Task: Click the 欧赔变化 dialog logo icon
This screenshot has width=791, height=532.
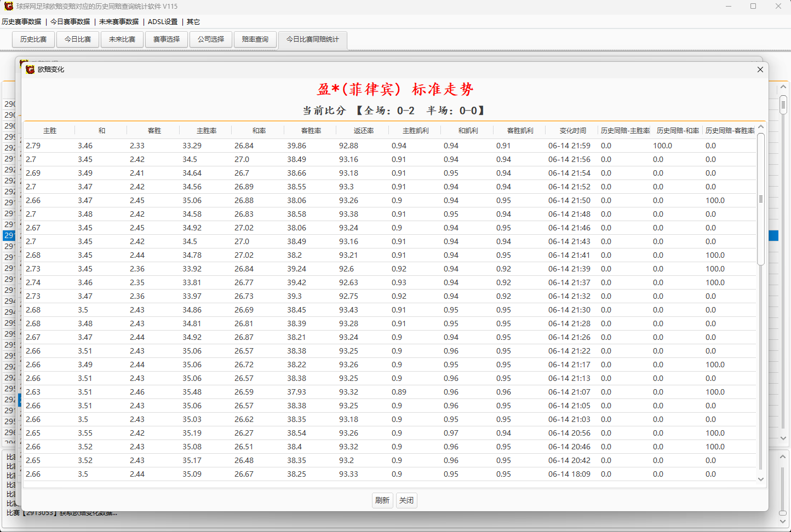Action: tap(30, 69)
